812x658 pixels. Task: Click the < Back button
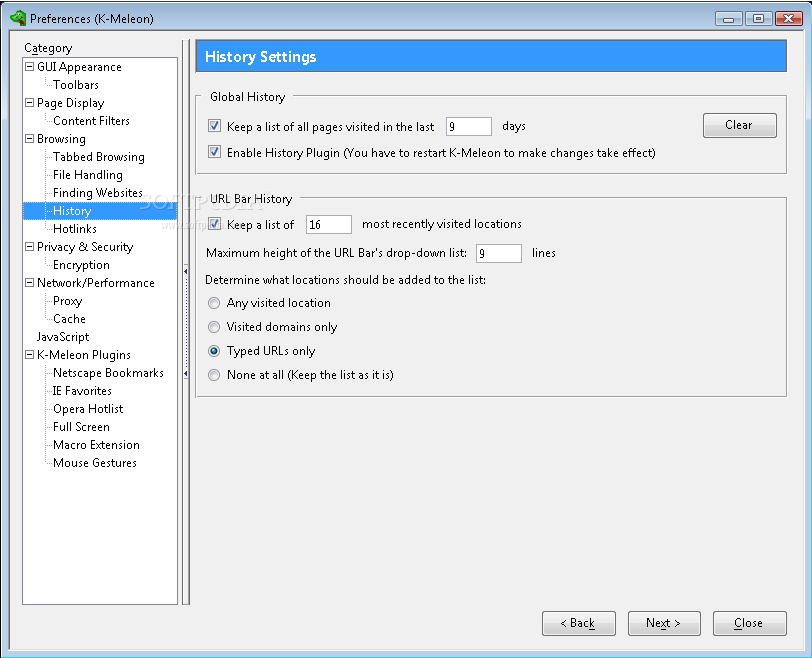578,623
